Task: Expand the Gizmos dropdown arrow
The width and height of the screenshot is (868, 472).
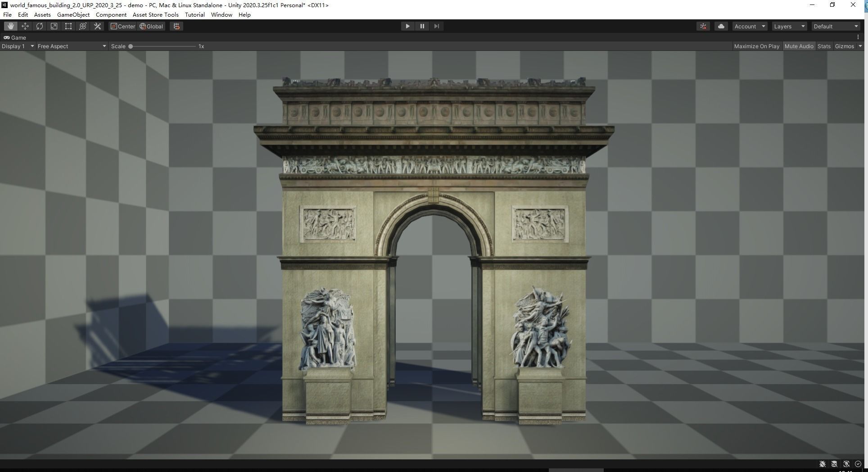Action: point(860,46)
